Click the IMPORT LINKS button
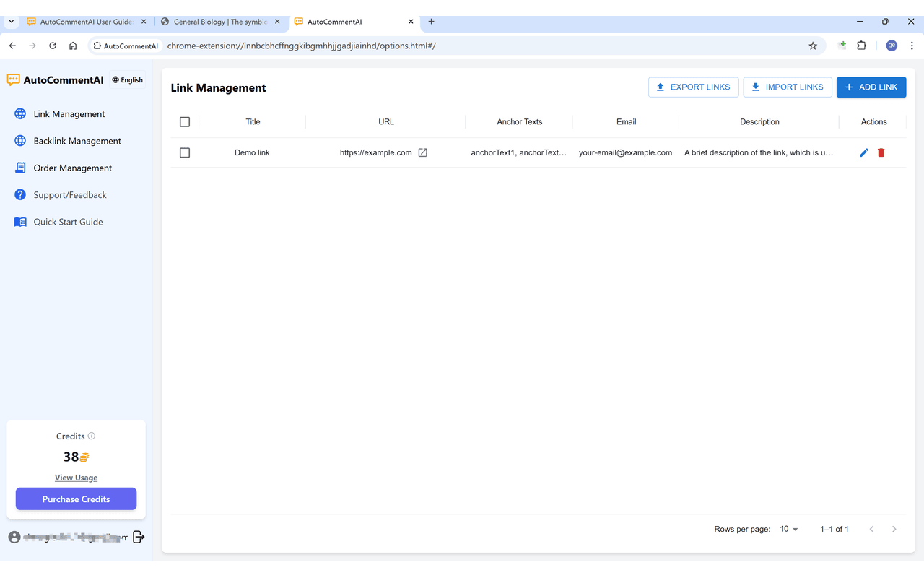924x578 pixels. (x=788, y=87)
